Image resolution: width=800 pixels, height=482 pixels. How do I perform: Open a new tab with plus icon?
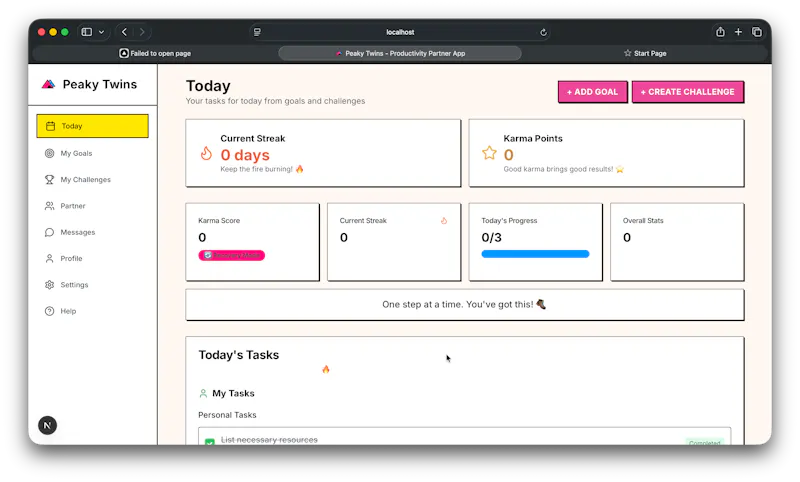(x=738, y=32)
